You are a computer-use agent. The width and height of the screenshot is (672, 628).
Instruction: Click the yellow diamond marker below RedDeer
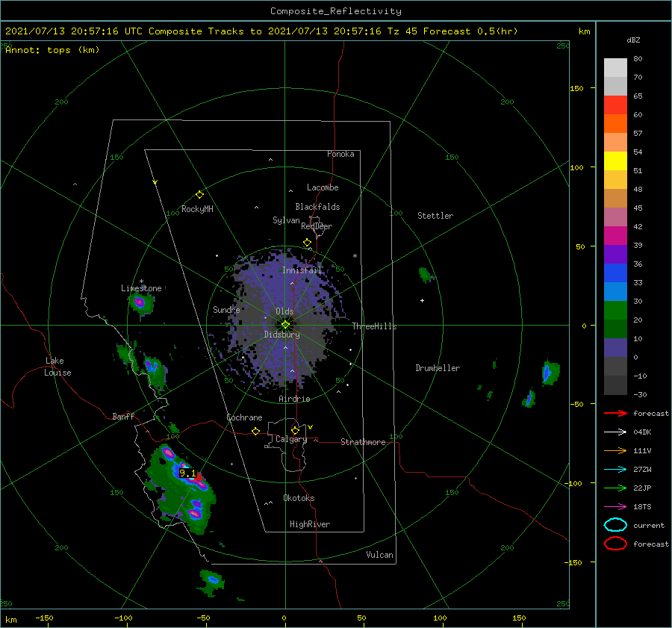click(307, 243)
